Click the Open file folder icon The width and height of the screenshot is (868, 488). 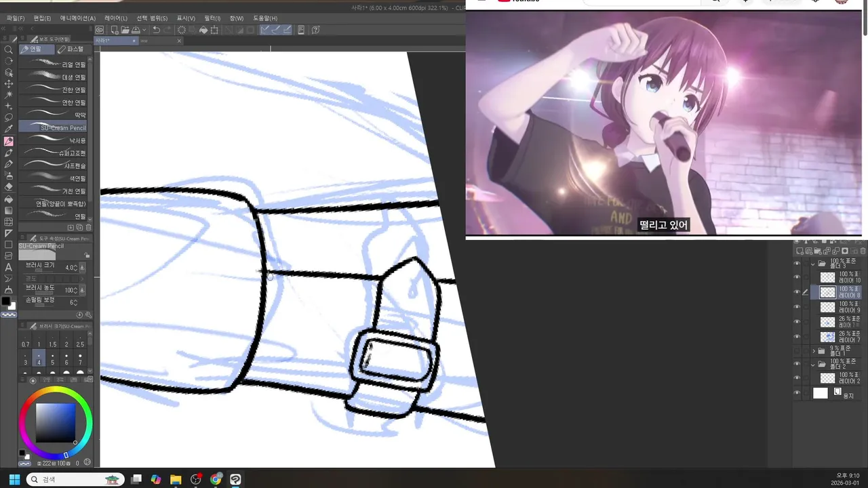click(x=125, y=30)
